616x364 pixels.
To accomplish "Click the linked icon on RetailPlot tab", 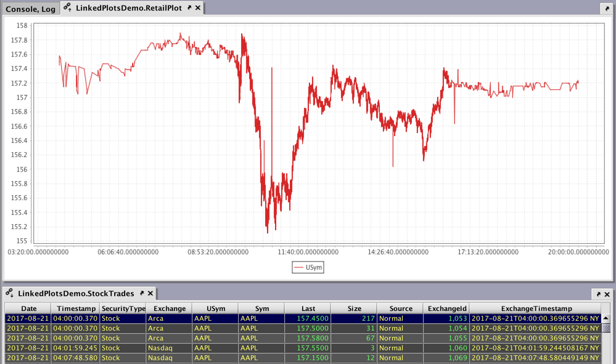I will coord(68,8).
